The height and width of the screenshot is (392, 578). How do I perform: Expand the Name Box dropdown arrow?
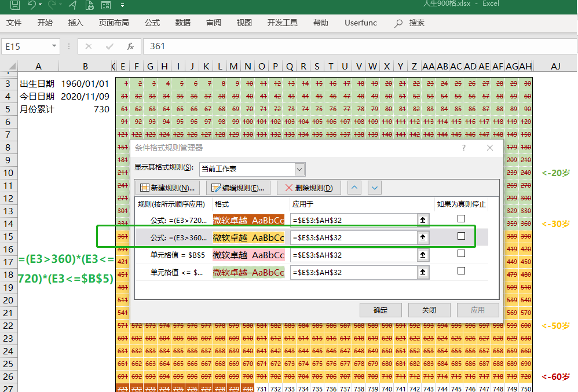(54, 46)
